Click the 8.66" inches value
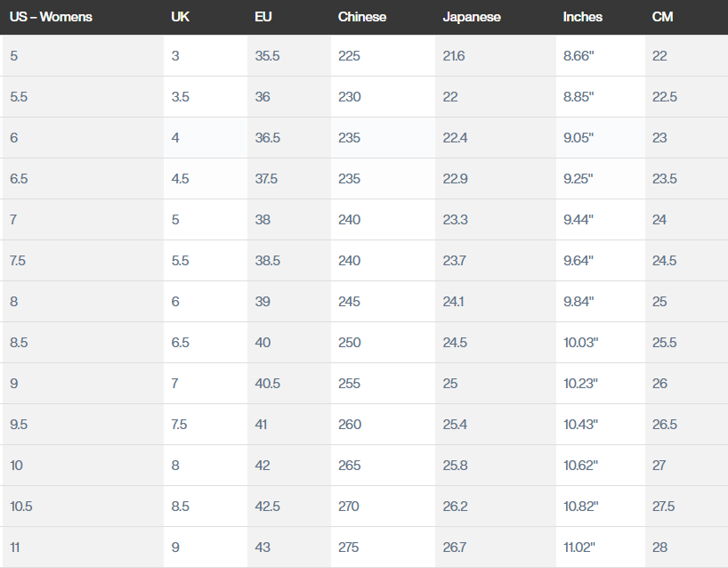 [578, 56]
